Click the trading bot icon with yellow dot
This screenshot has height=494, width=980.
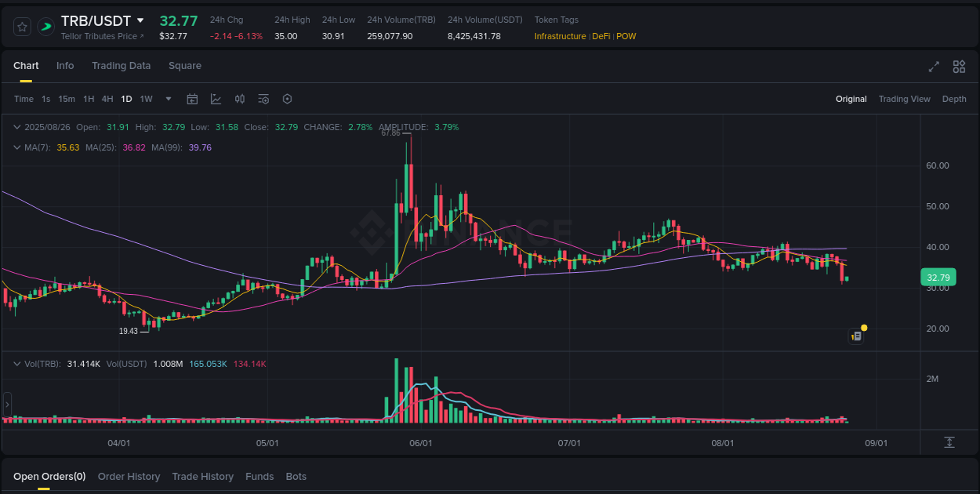click(856, 336)
